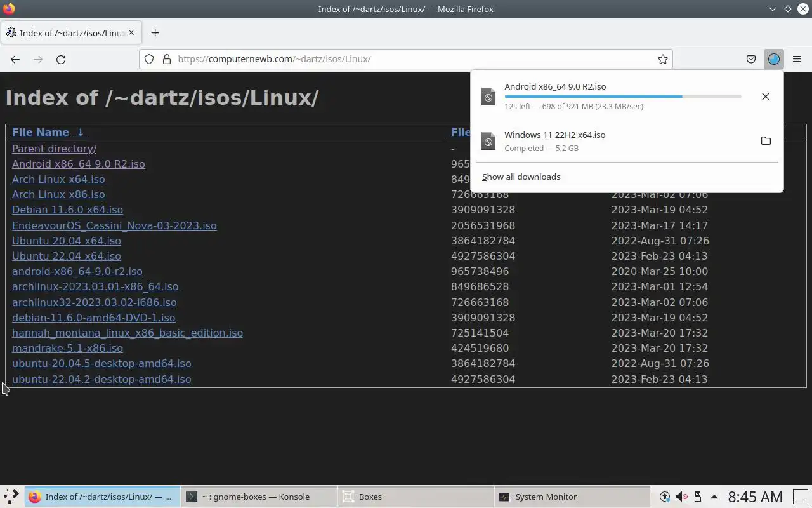The image size is (812, 508).
Task: Click file size 2056531968 of EndeavourOS
Action: pos(483,225)
